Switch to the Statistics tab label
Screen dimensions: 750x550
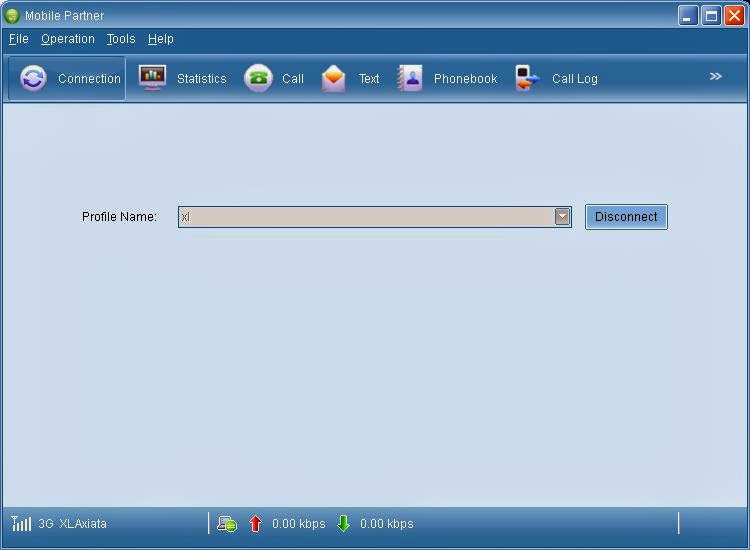tap(202, 78)
